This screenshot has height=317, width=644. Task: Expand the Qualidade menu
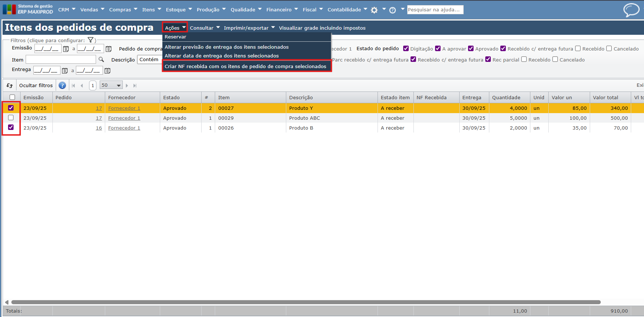pos(246,10)
